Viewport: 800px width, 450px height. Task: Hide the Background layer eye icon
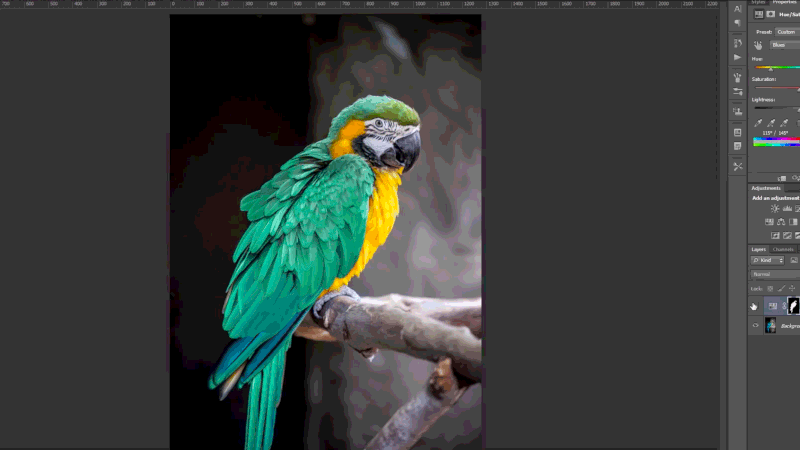[x=756, y=326]
